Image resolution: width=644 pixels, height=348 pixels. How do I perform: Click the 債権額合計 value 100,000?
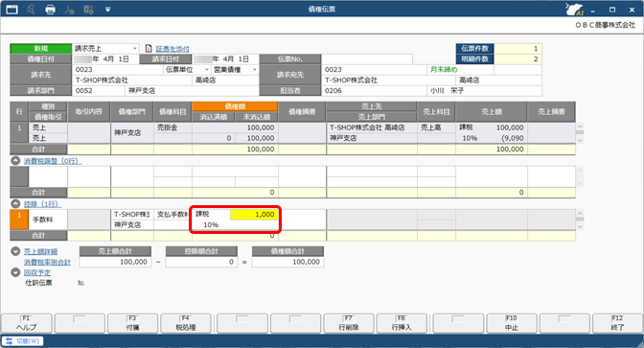(287, 262)
